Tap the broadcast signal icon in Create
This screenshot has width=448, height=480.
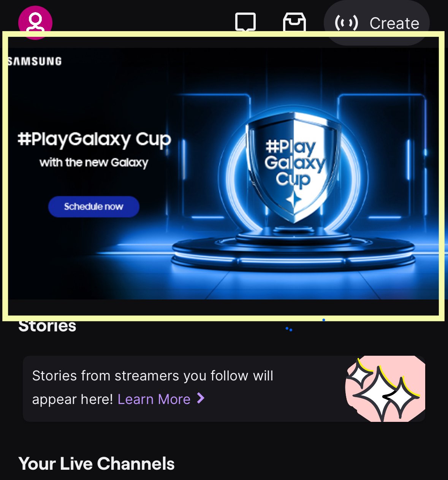[x=346, y=23]
